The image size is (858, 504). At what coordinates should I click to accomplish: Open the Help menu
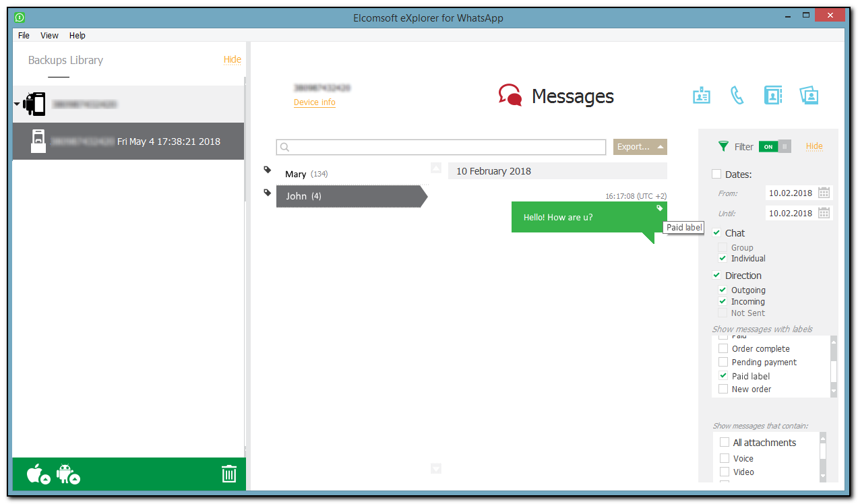77,36
